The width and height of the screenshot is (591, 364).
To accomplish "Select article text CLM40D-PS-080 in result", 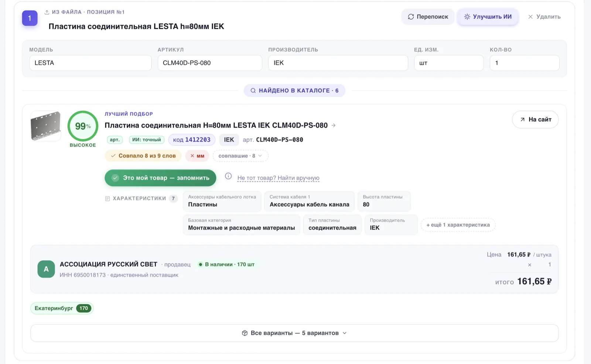I will (280, 140).
